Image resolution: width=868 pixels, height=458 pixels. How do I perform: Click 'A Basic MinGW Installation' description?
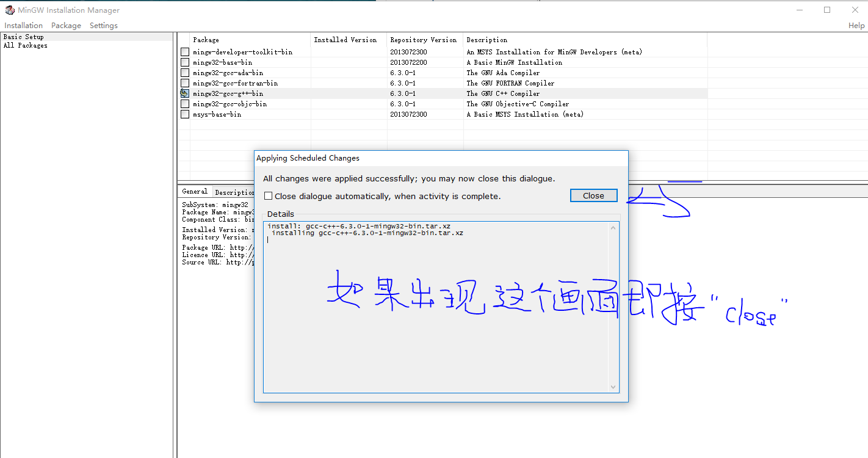pos(515,62)
